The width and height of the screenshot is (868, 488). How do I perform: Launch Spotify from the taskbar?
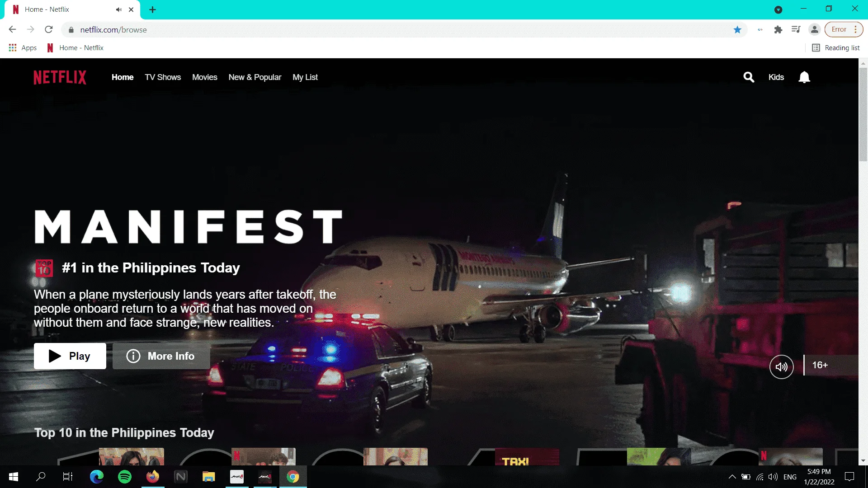[x=125, y=477]
